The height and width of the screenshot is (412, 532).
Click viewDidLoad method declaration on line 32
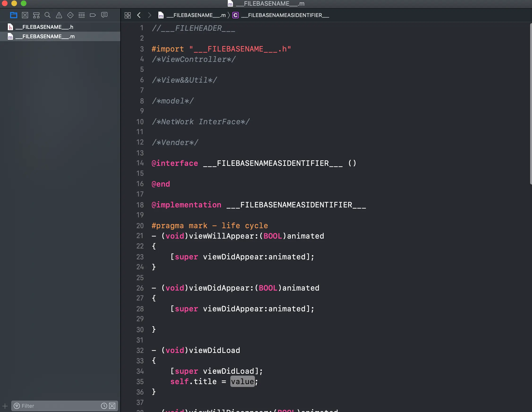(x=196, y=350)
